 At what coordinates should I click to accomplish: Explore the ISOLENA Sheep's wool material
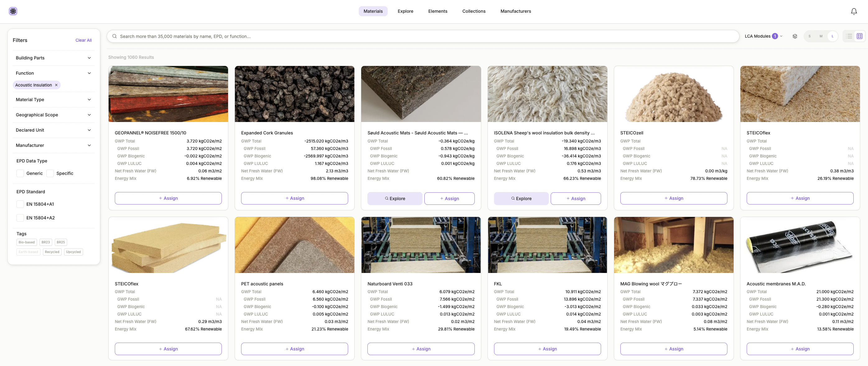coord(521,199)
